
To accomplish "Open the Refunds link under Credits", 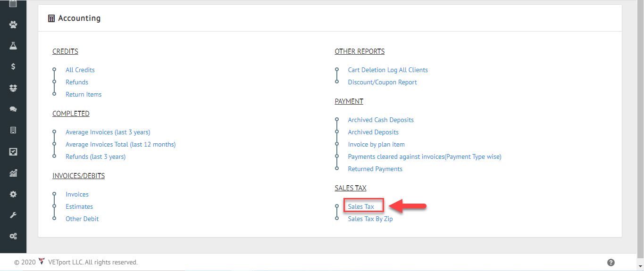I will click(x=77, y=82).
